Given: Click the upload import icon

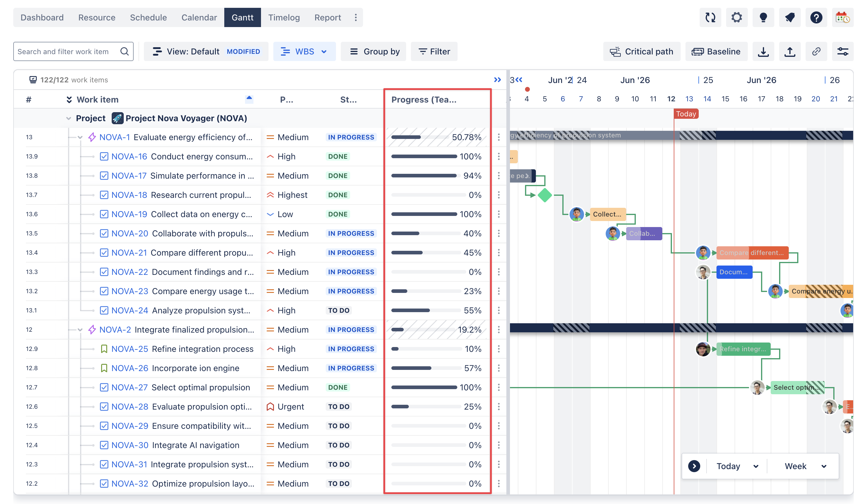Looking at the screenshot, I should click(x=790, y=51).
